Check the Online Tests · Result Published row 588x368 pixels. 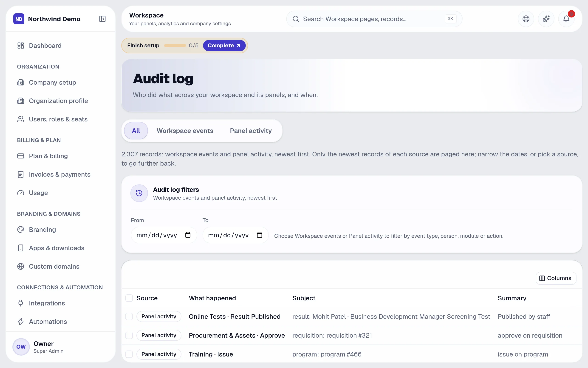pyautogui.click(x=129, y=316)
